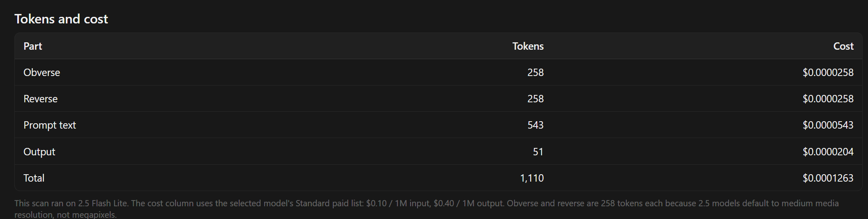This screenshot has height=219, width=868.
Task: Click the Obverse token count 258
Action: click(536, 72)
